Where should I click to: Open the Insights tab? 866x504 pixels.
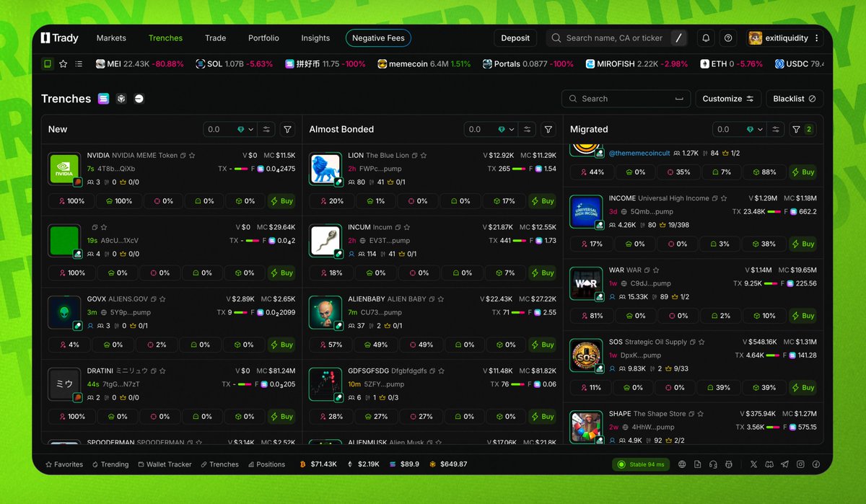[x=315, y=38]
